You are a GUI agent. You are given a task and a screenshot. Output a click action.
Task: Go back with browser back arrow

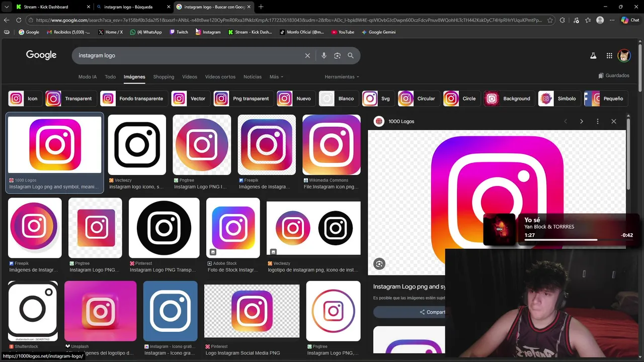point(7,20)
